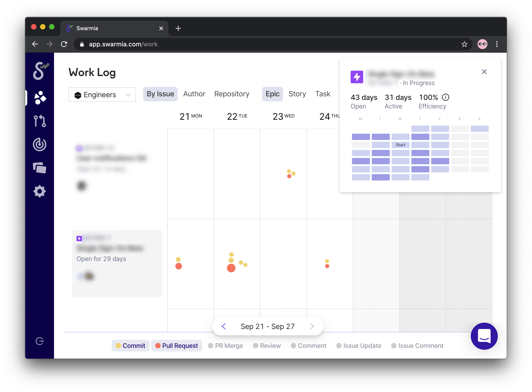
Task: Expand the Engineers team dropdown
Action: 102,95
